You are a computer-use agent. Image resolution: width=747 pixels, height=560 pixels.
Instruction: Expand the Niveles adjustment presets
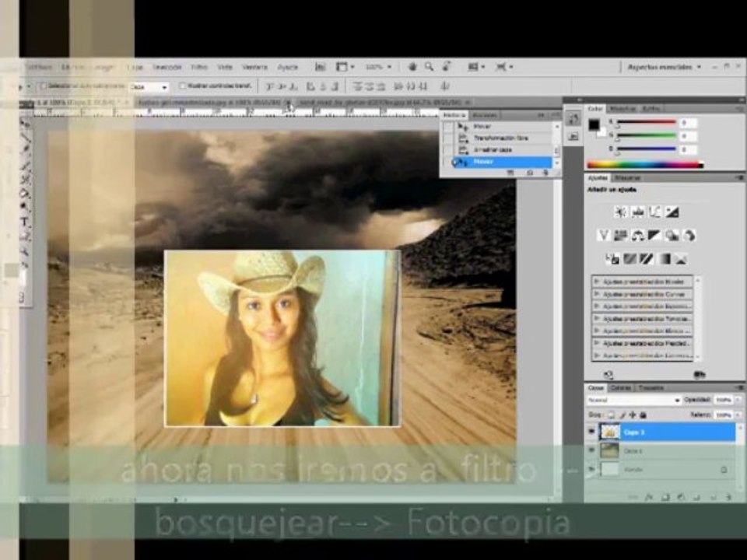(x=596, y=282)
